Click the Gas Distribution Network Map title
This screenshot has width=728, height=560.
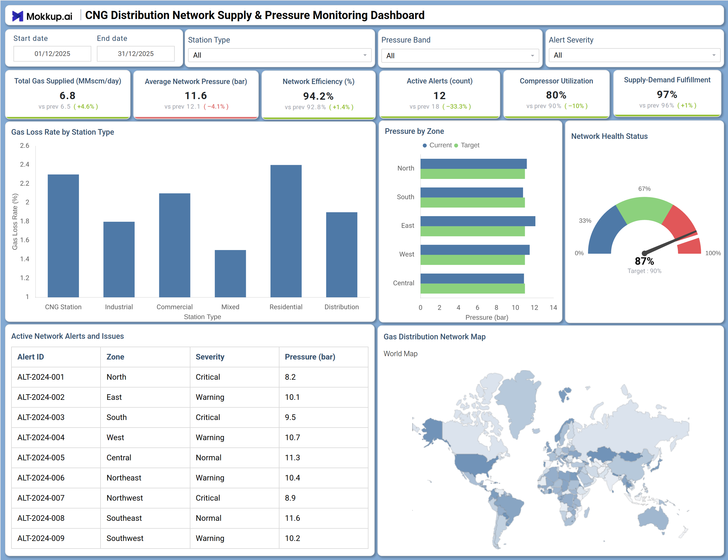pos(434,337)
